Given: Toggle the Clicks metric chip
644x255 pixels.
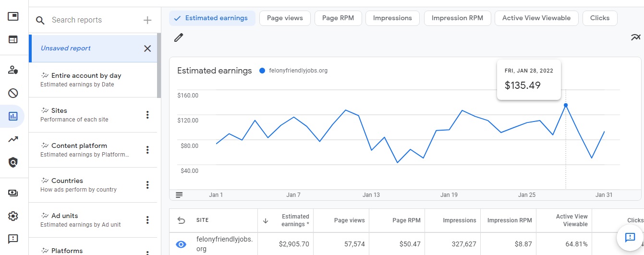Looking at the screenshot, I should coord(600,18).
